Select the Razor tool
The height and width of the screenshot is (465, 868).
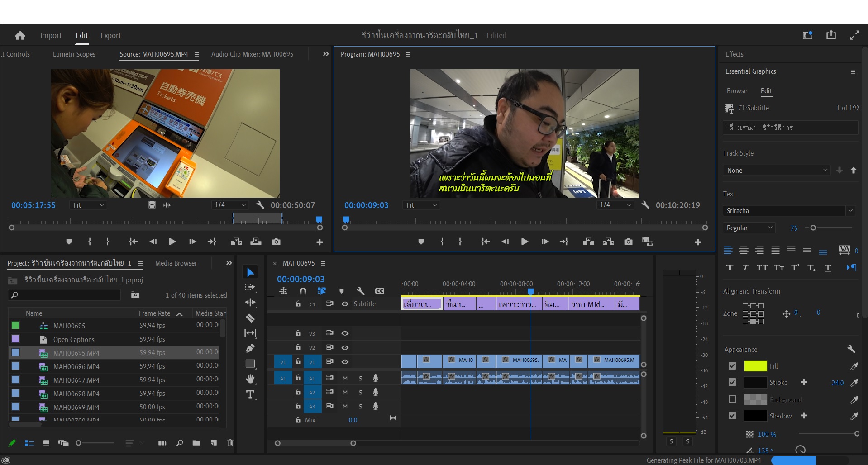(250, 318)
